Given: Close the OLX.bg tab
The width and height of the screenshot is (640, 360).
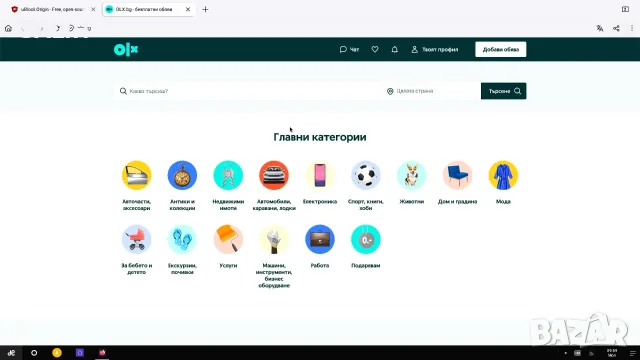Looking at the screenshot, I should 188,9.
